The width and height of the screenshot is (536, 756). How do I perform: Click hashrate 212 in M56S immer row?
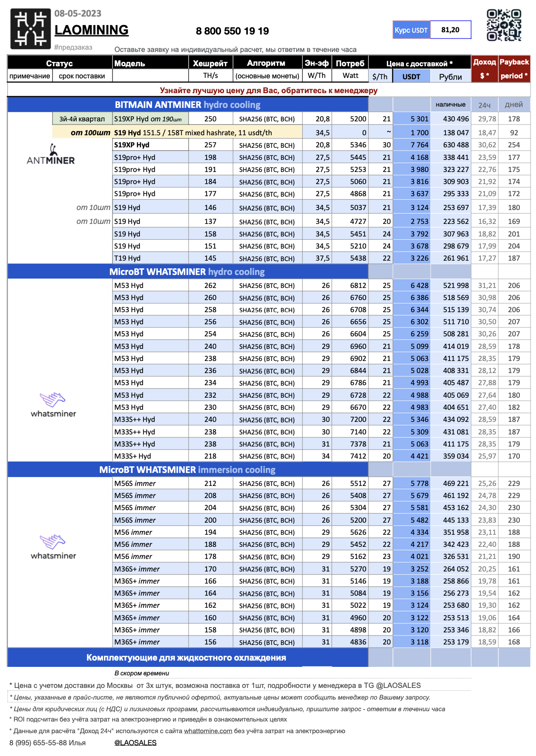pyautogui.click(x=210, y=483)
